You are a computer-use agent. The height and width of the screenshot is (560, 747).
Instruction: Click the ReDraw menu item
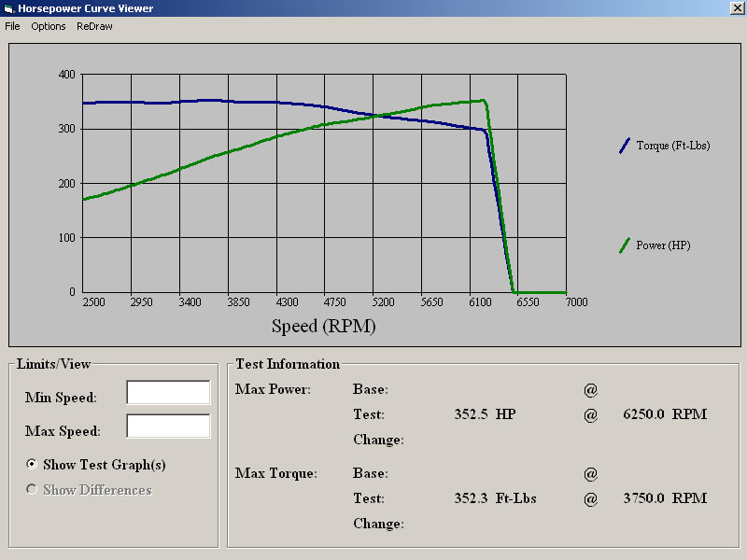[x=94, y=26]
